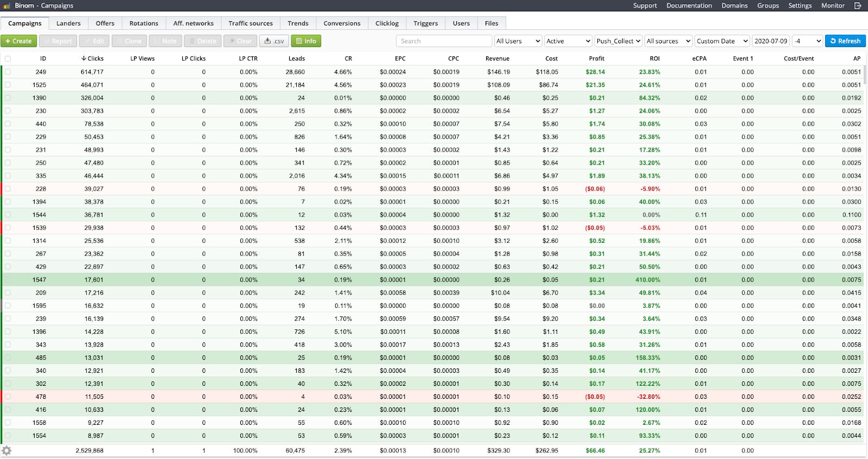This screenshot has height=459, width=868.
Task: Click the Binom logo icon
Action: [x=7, y=5]
